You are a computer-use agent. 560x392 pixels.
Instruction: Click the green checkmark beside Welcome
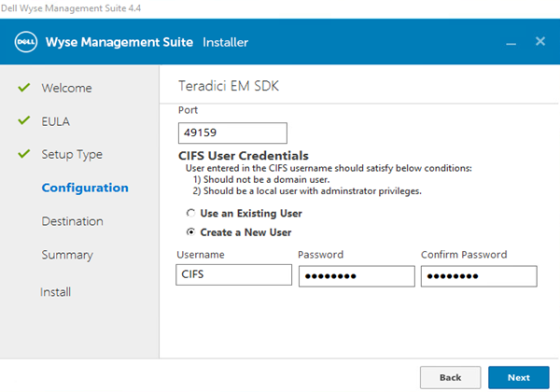[x=24, y=88]
